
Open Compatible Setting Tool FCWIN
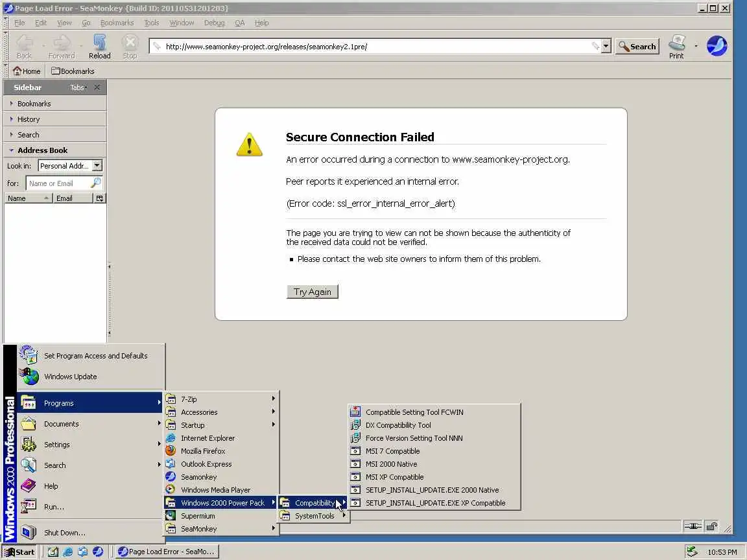[x=434, y=412]
